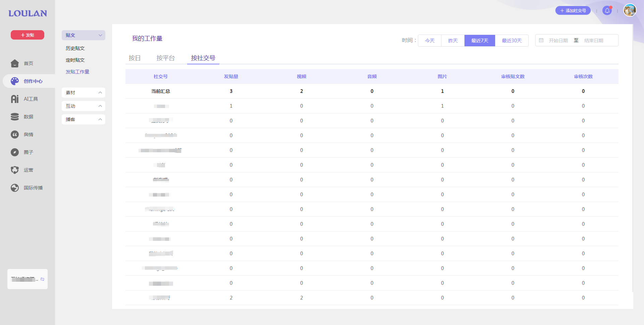Screen dimensions: 644x325
Task: Select the AI工具 icon
Action: [x=15, y=99]
